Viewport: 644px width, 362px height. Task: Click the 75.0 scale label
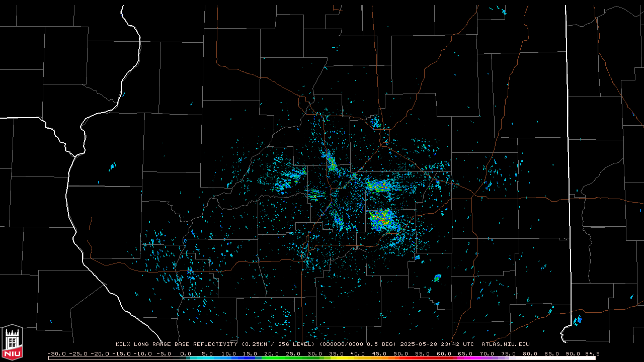click(509, 354)
